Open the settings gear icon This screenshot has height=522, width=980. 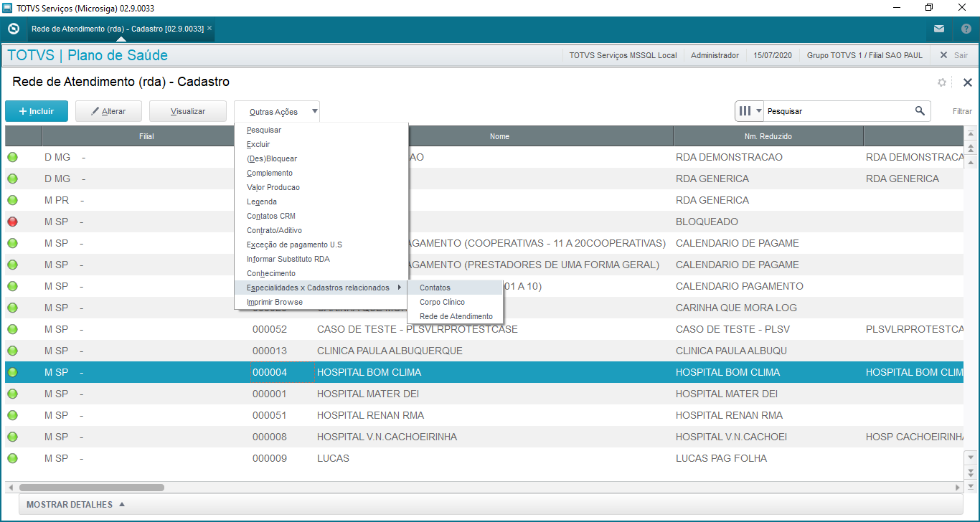coord(942,82)
